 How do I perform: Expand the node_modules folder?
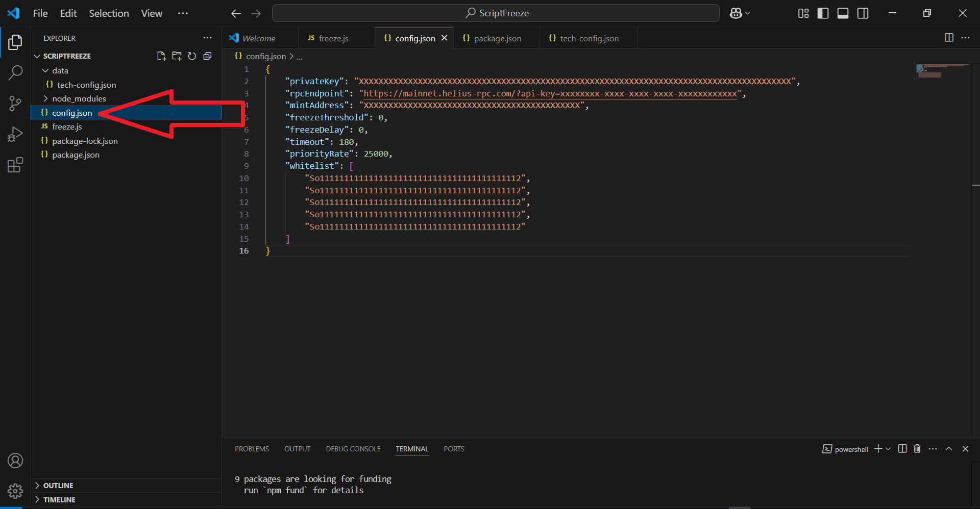click(45, 98)
